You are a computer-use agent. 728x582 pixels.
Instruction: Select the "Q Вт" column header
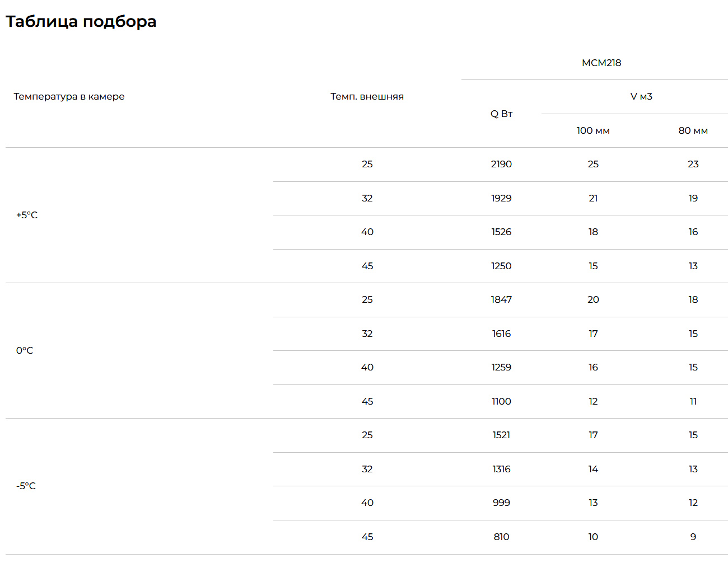[501, 114]
